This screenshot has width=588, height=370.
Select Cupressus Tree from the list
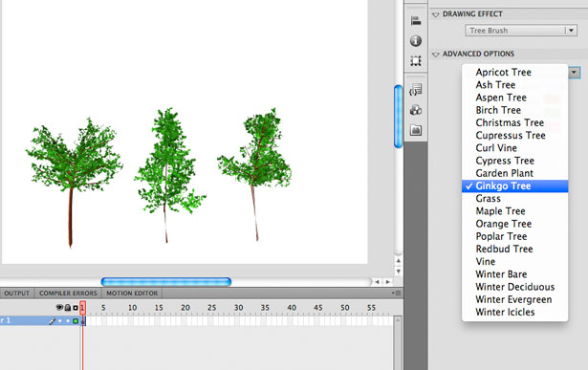pyautogui.click(x=515, y=136)
